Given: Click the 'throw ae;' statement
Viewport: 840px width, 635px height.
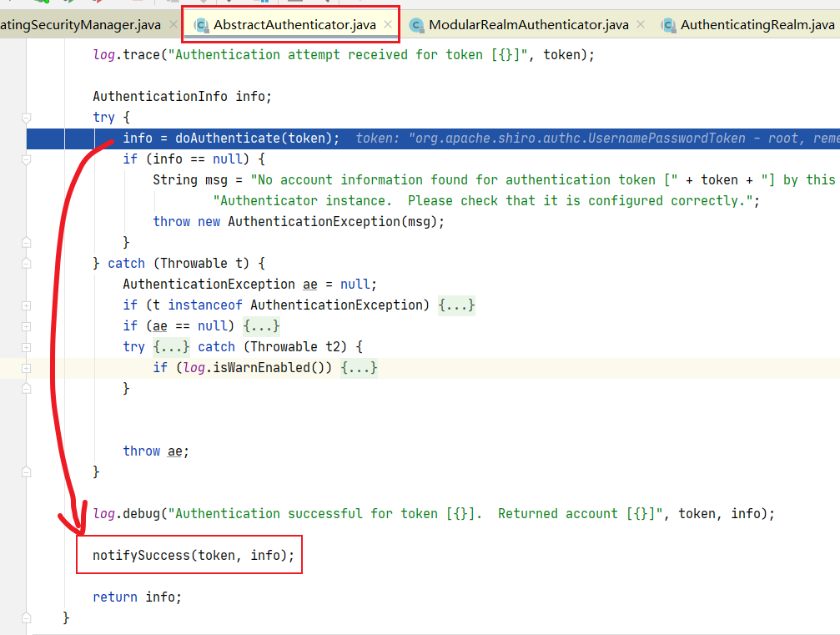Looking at the screenshot, I should click(x=156, y=451).
